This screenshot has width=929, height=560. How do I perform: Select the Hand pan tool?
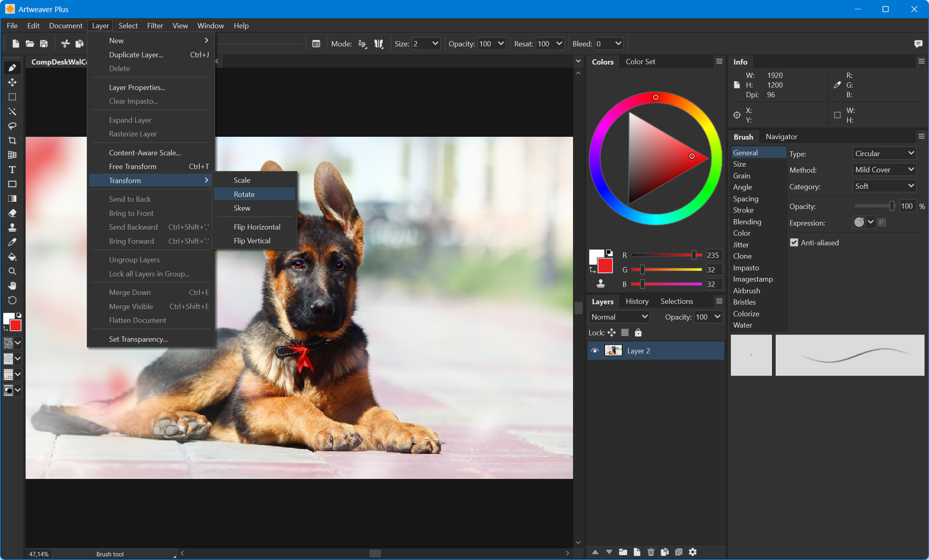12,285
